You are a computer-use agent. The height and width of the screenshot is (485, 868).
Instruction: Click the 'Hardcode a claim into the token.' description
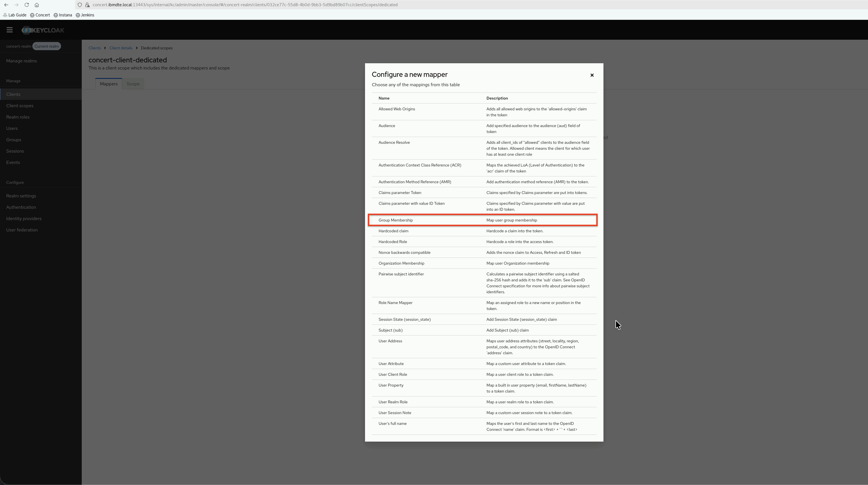515,231
